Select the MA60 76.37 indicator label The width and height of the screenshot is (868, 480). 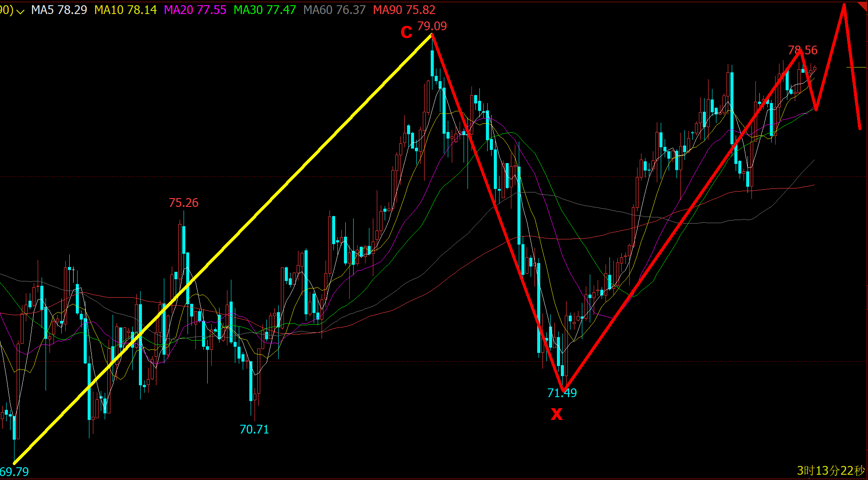[x=334, y=10]
